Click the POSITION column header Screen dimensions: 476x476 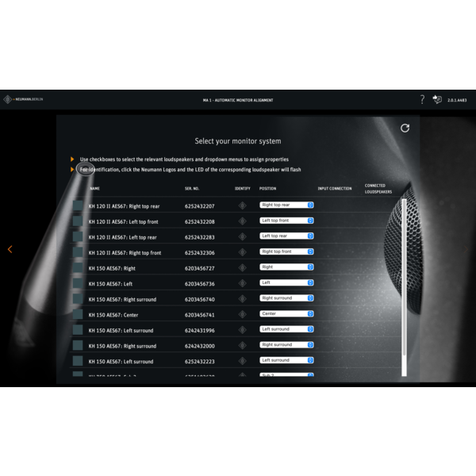tap(267, 189)
